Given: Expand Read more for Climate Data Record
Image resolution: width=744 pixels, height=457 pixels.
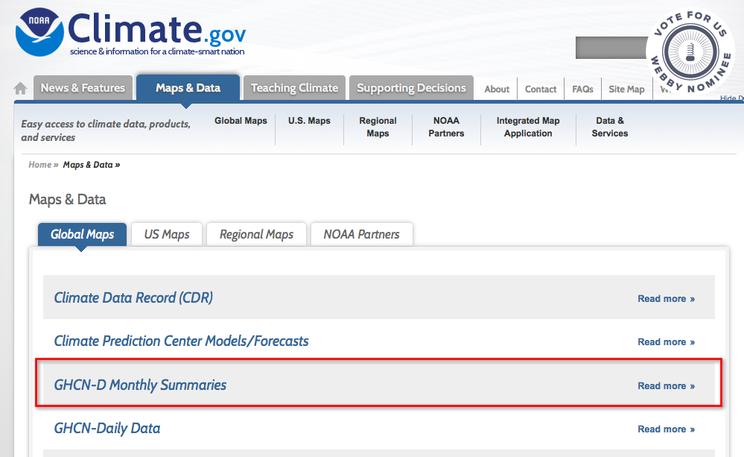Looking at the screenshot, I should [666, 298].
